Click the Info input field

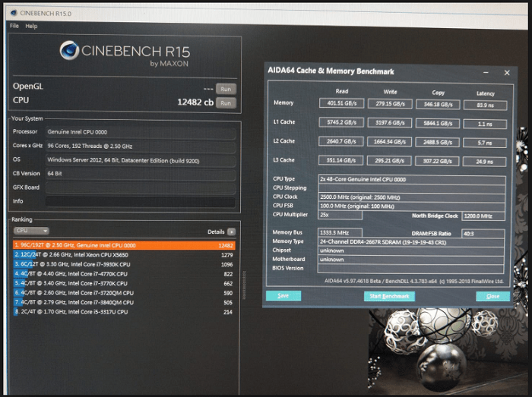click(141, 202)
